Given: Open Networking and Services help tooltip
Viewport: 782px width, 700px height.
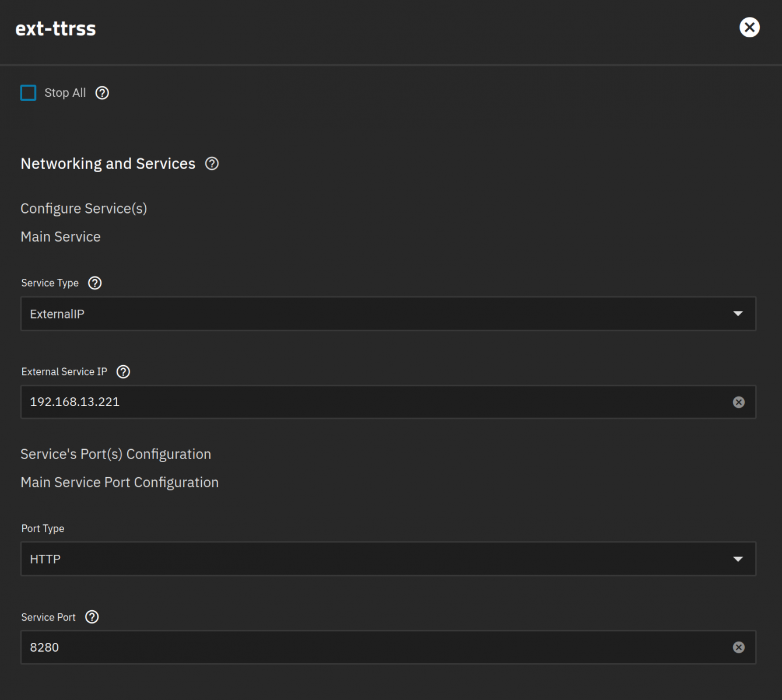Looking at the screenshot, I should pos(212,164).
